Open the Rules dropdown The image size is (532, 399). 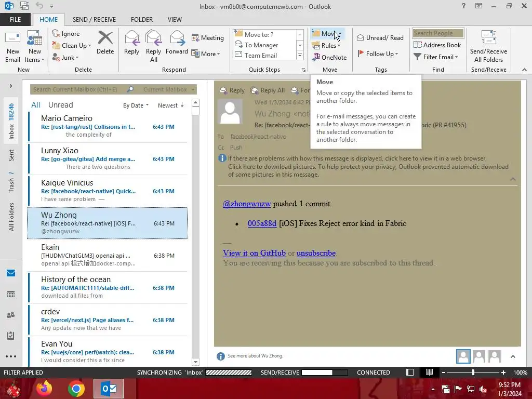(x=326, y=46)
